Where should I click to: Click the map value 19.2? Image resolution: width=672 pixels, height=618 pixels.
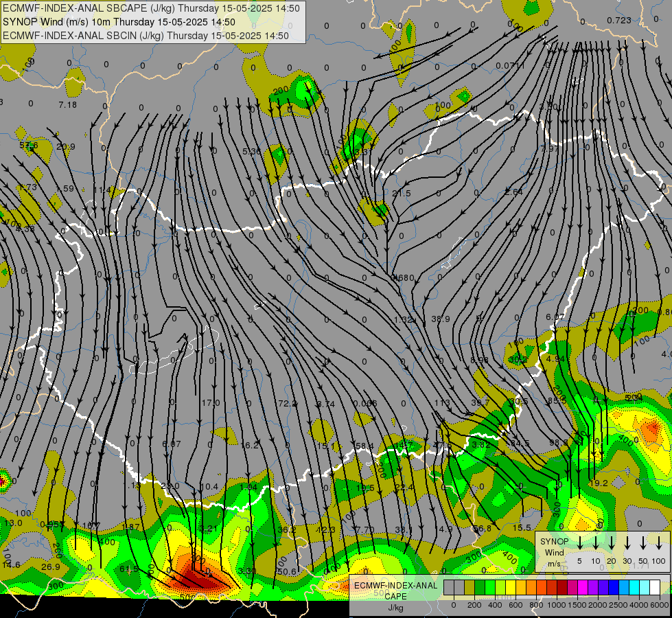pos(599,483)
